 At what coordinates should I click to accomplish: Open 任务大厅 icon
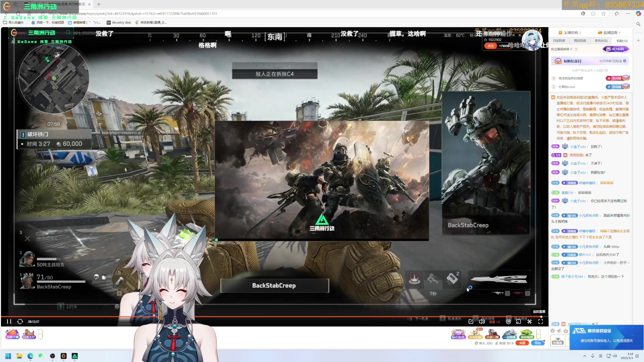tap(29, 334)
